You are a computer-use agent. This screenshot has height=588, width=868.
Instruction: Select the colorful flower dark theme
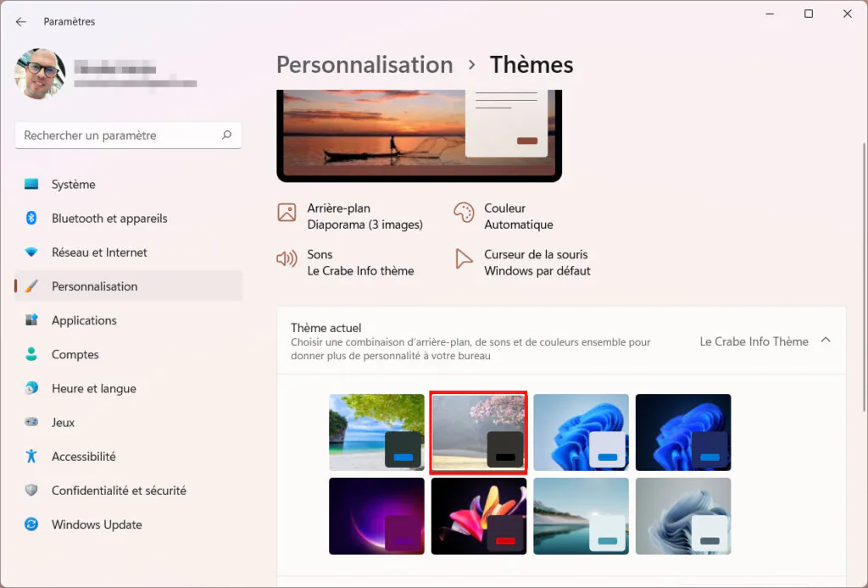479,516
